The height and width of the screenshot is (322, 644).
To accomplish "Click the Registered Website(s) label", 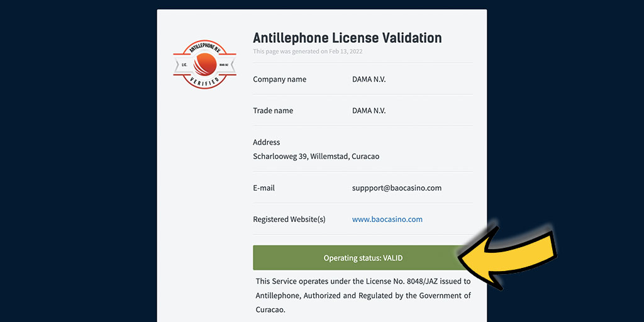I will point(289,219).
